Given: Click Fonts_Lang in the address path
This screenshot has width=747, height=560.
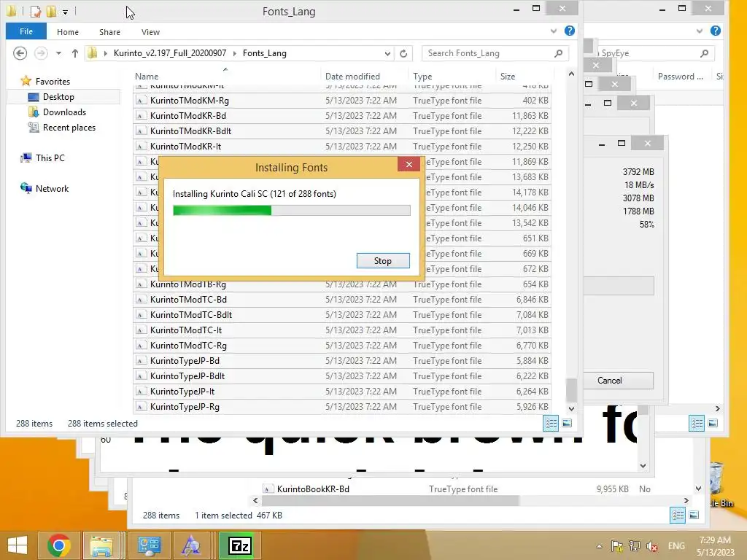Looking at the screenshot, I should coord(264,52).
